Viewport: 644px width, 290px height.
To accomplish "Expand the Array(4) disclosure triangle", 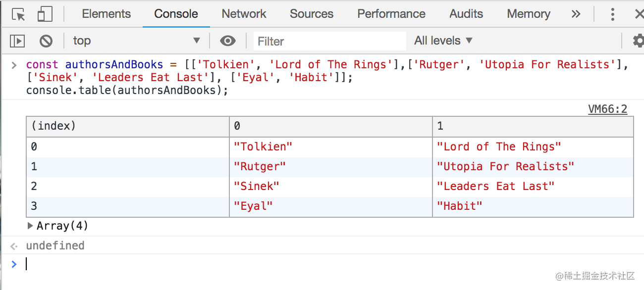I will click(x=31, y=226).
